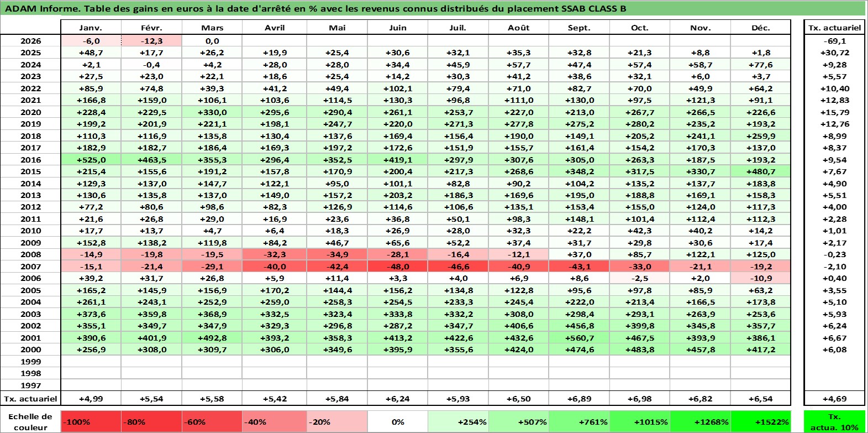Viewport: 868px width, 433px height.
Task: Click the '-46,6' cell for Juil. 2007
Action: [x=458, y=267]
